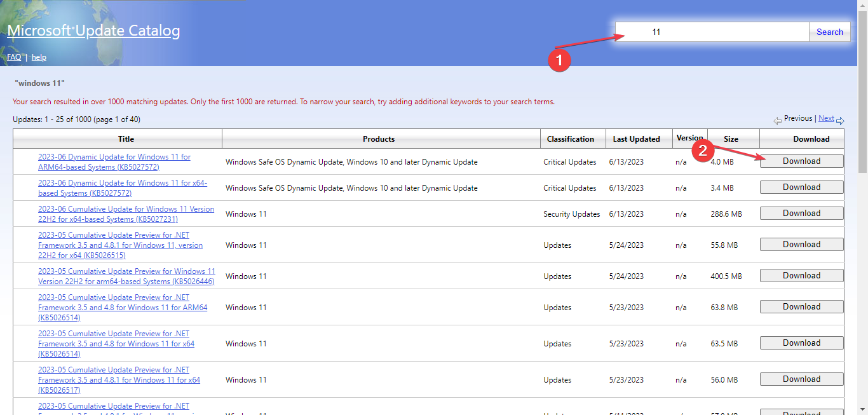Sort results by the Size column

tap(731, 139)
